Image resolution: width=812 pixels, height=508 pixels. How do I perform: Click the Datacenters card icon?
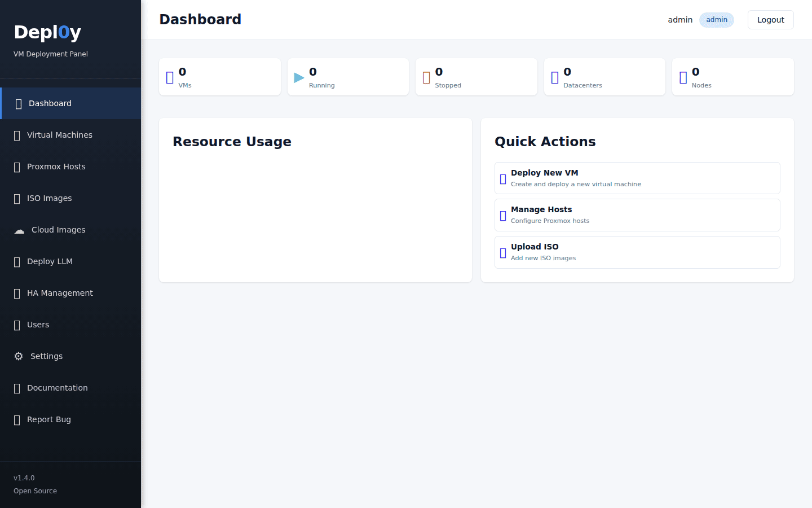pos(554,77)
